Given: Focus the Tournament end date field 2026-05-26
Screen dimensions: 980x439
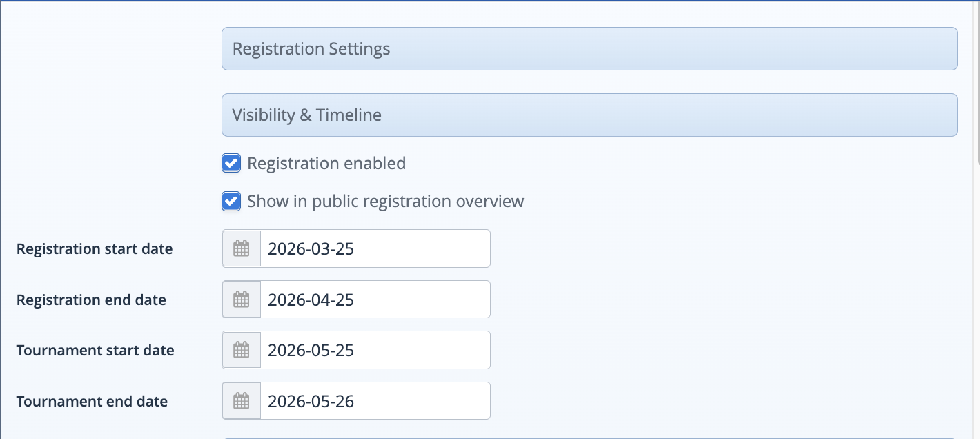Looking at the screenshot, I should point(375,401).
